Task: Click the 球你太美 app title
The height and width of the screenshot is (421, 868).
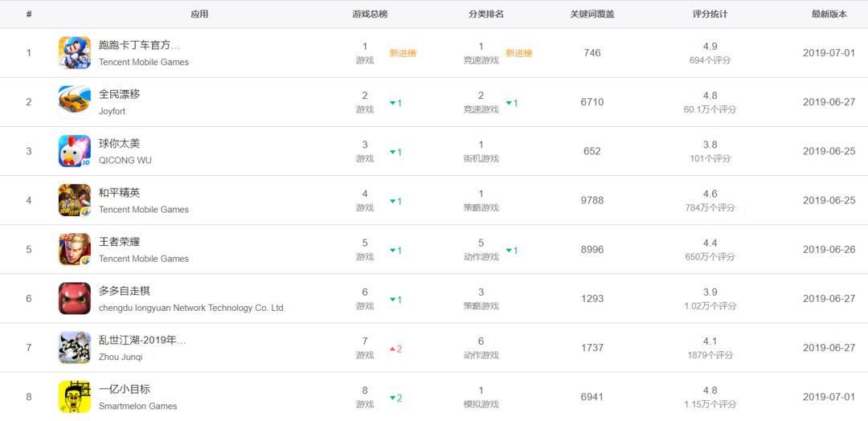Action: (120, 143)
